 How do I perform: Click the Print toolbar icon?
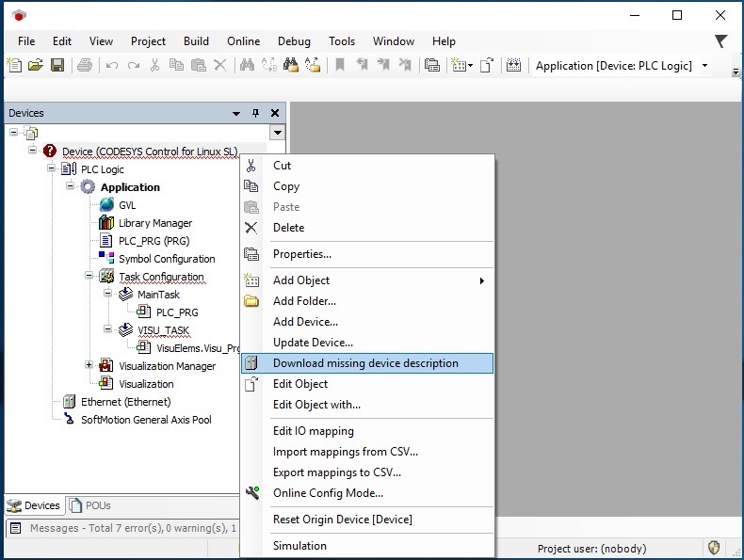(85, 66)
